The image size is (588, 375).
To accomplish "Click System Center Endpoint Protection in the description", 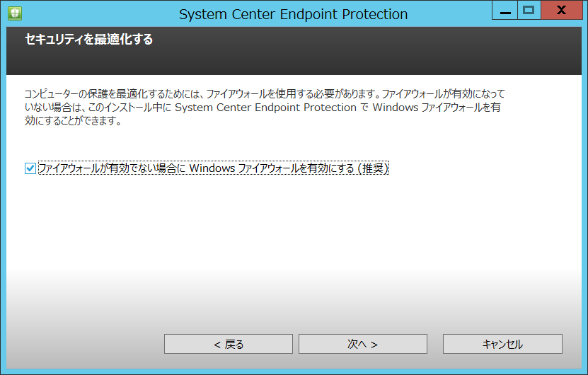I will 265,108.
